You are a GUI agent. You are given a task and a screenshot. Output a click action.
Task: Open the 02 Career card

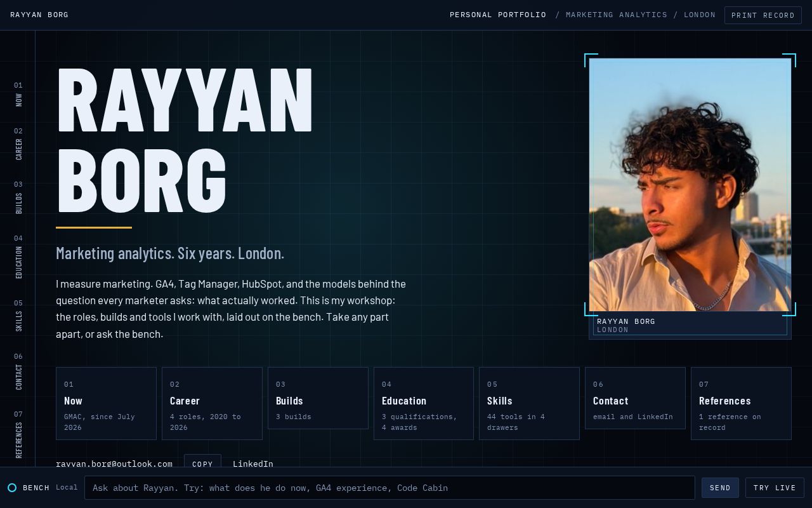212,403
